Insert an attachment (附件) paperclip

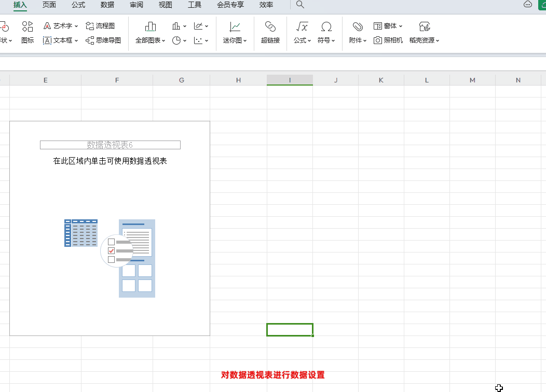point(358,26)
